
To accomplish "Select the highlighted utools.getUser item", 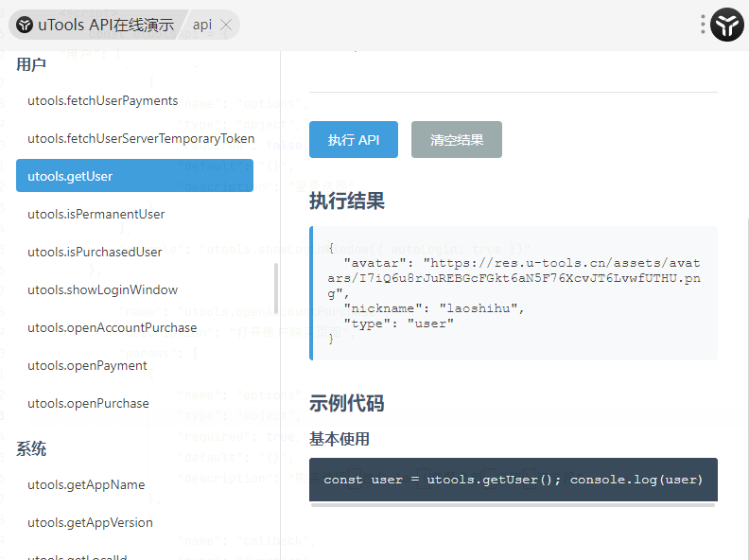I will point(134,176).
